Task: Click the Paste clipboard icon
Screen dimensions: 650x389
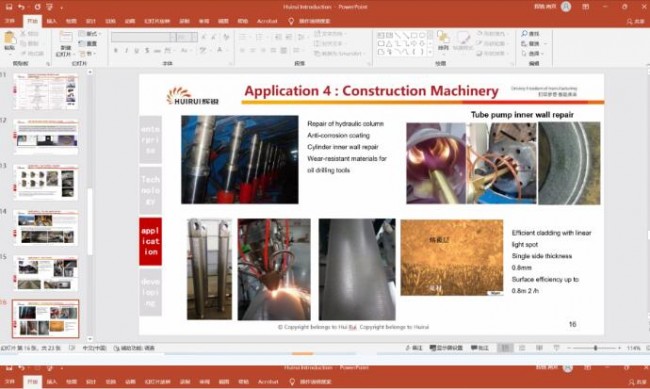Action: tap(9, 40)
